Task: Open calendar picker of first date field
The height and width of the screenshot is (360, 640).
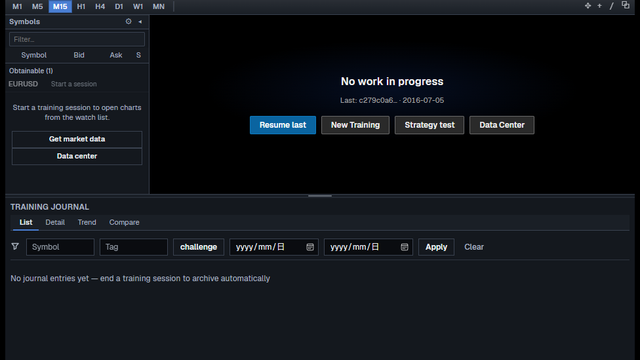Action: 310,247
